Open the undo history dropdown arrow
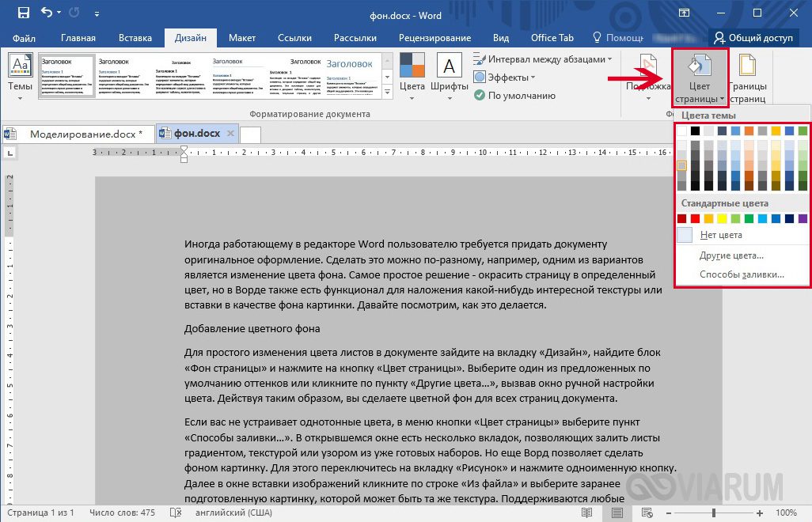 click(x=59, y=13)
